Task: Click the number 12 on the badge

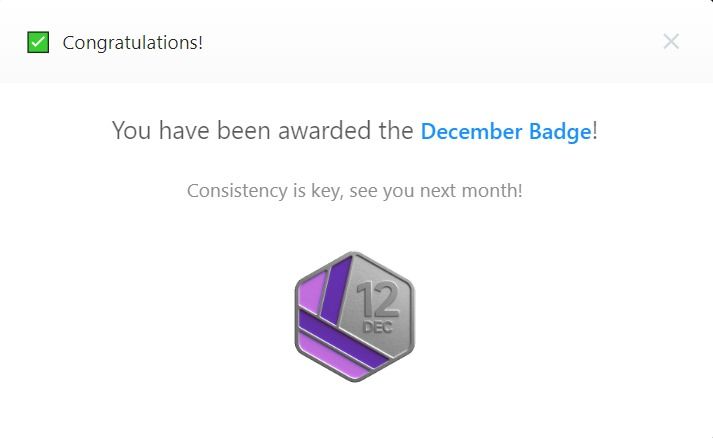Action: (x=378, y=299)
